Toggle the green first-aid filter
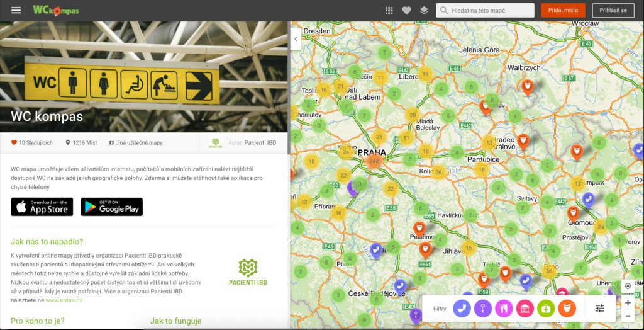Viewport: 644px width, 330px height. 546,308
